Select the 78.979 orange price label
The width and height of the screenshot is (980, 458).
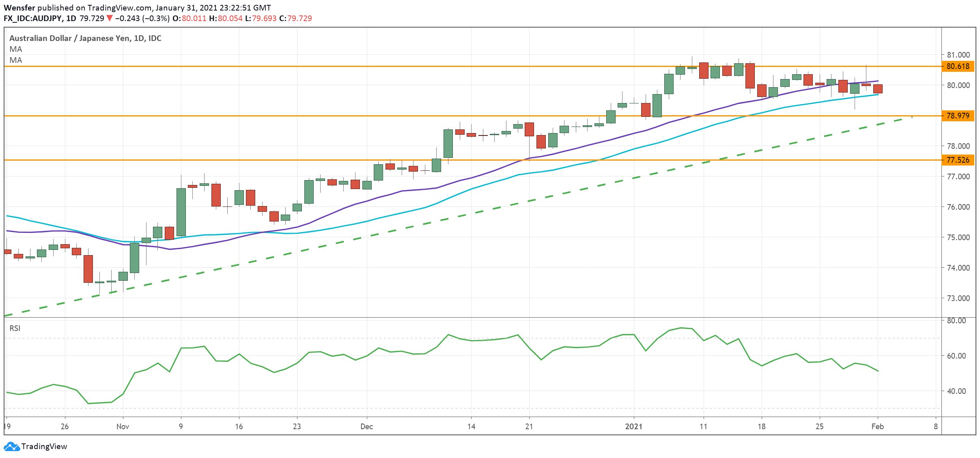click(957, 116)
